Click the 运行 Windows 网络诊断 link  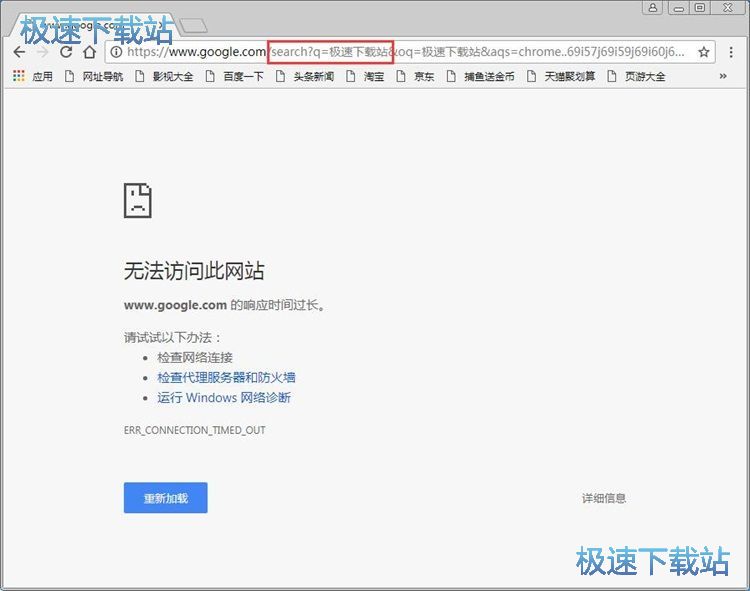[224, 397]
